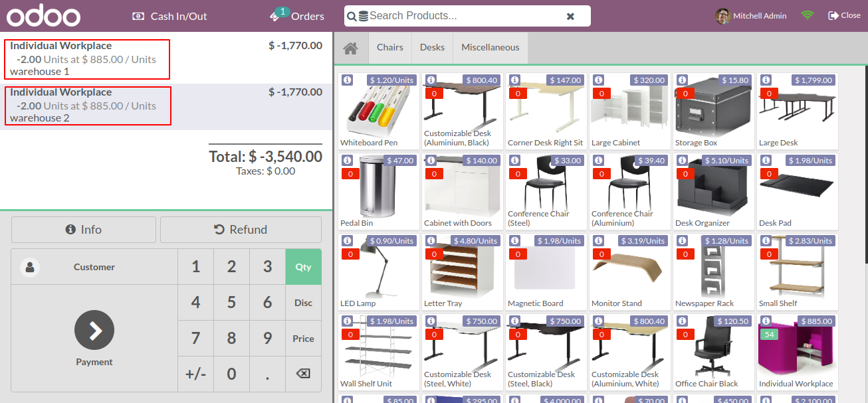The height and width of the screenshot is (403, 868).
Task: Open info icon on Newspaper Rack card
Action: point(682,240)
